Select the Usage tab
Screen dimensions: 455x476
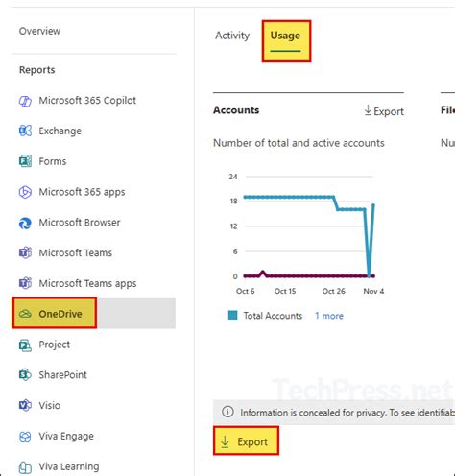click(285, 36)
